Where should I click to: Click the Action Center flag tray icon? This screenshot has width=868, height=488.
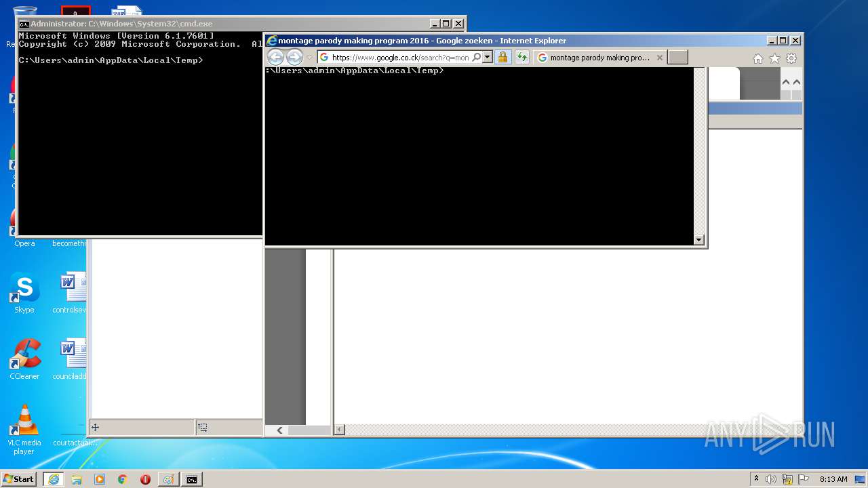(x=804, y=479)
